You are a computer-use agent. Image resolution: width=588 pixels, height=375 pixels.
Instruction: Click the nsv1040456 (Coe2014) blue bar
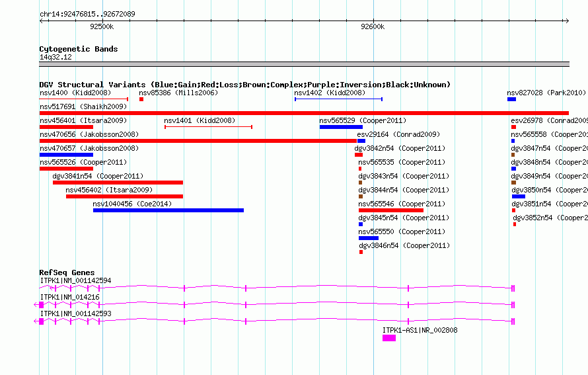pyautogui.click(x=168, y=210)
